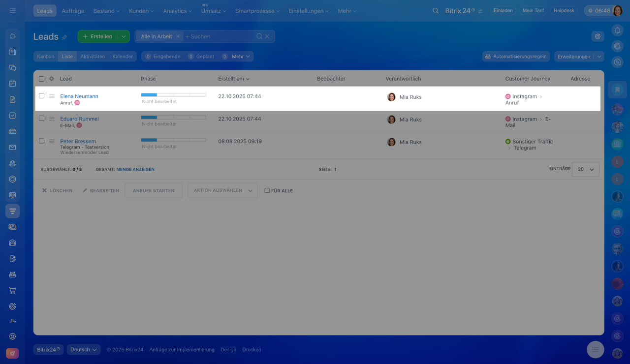Click the Automatisierungsregeln button
This screenshot has width=630, height=364.
click(516, 57)
